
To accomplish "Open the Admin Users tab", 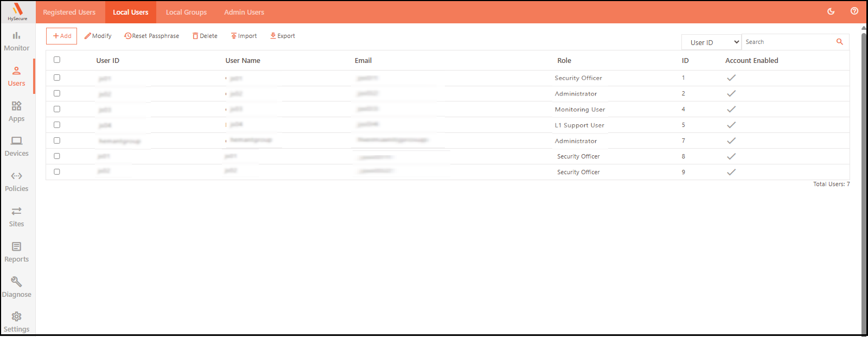I will pyautogui.click(x=244, y=12).
